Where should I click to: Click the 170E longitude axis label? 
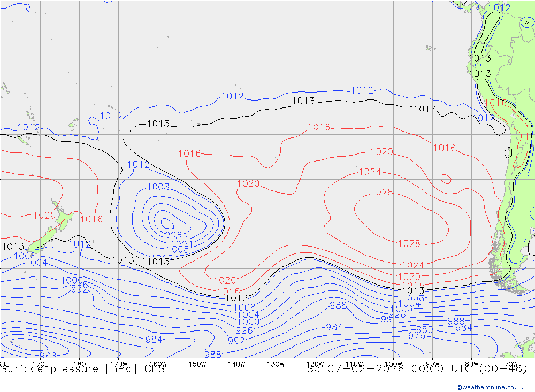[x=40, y=364]
